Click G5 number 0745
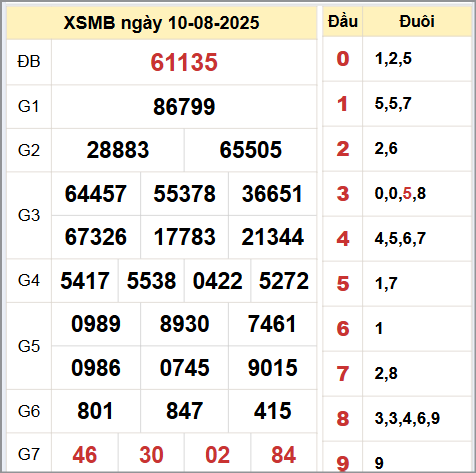The height and width of the screenshot is (473, 476). click(x=184, y=368)
